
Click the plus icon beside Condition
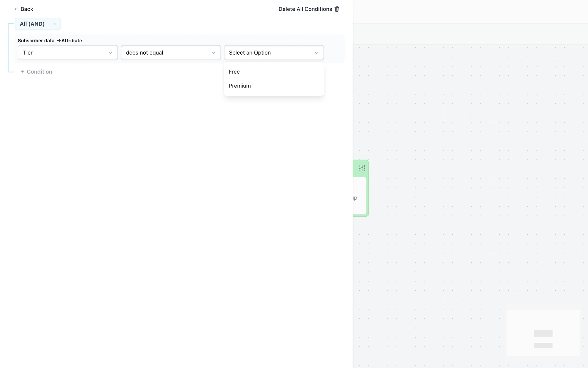coord(22,72)
